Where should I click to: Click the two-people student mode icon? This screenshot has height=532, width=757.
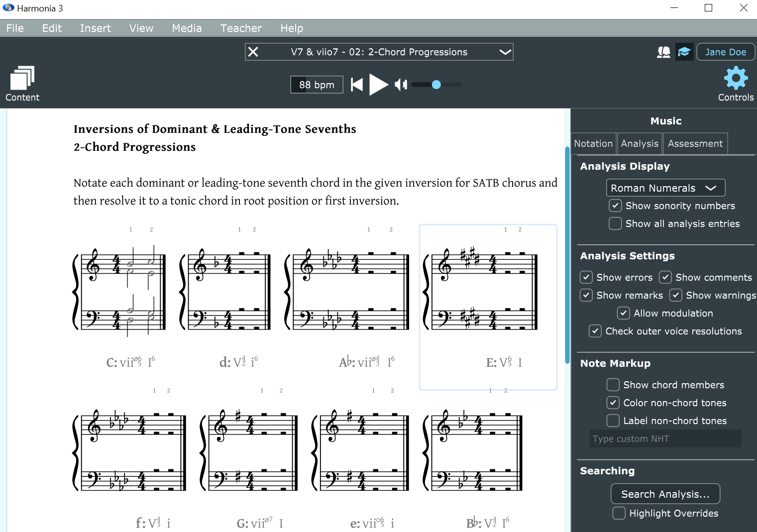coord(663,52)
